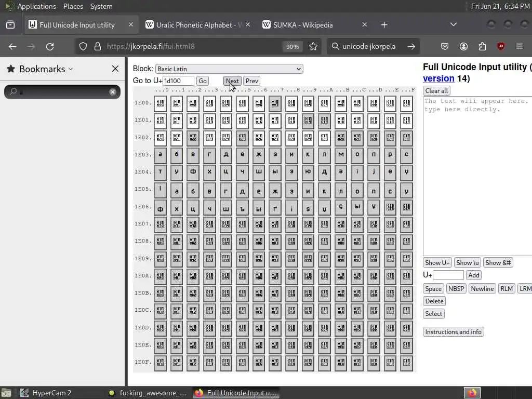The image size is (532, 399).
Task: Insert a Space character
Action: [x=433, y=289]
